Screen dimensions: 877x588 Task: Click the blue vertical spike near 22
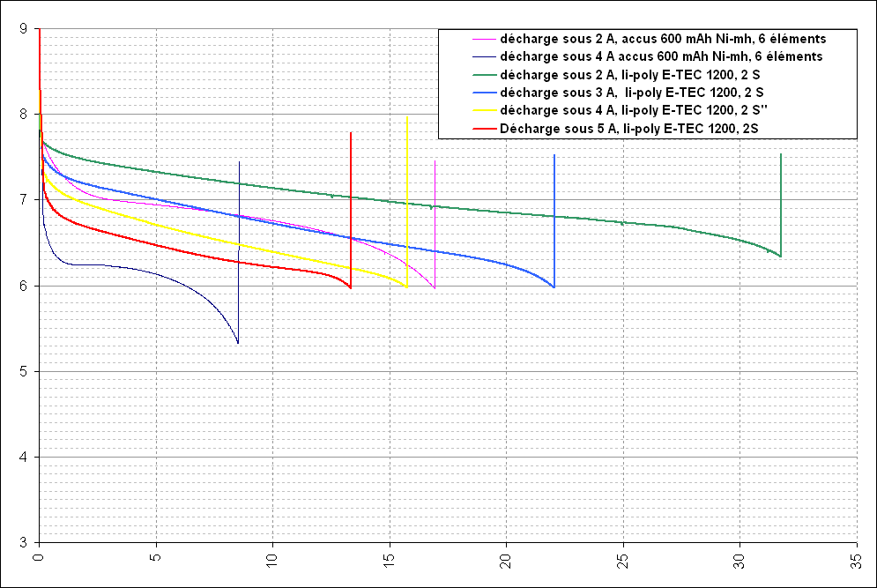[x=554, y=220]
